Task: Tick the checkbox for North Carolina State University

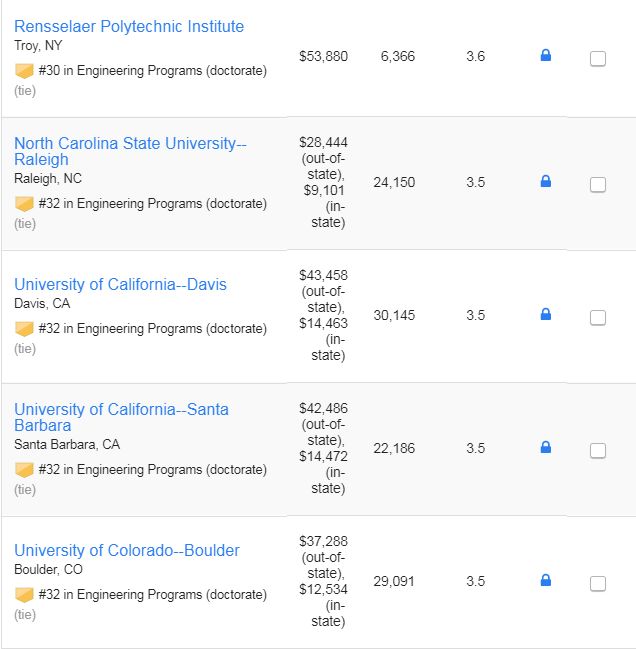Action: 598,185
